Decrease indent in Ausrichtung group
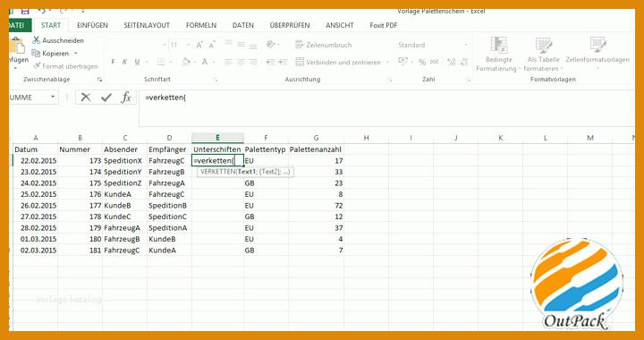Screen dimensions: 644x340 tap(270, 62)
